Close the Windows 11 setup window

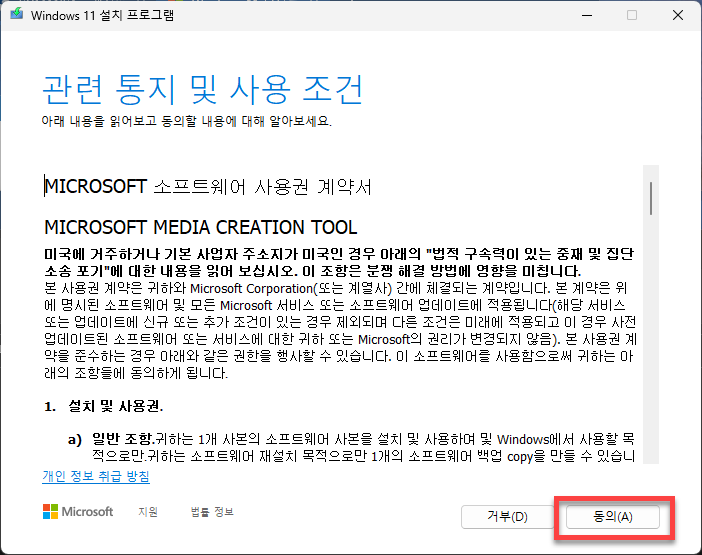[x=678, y=15]
